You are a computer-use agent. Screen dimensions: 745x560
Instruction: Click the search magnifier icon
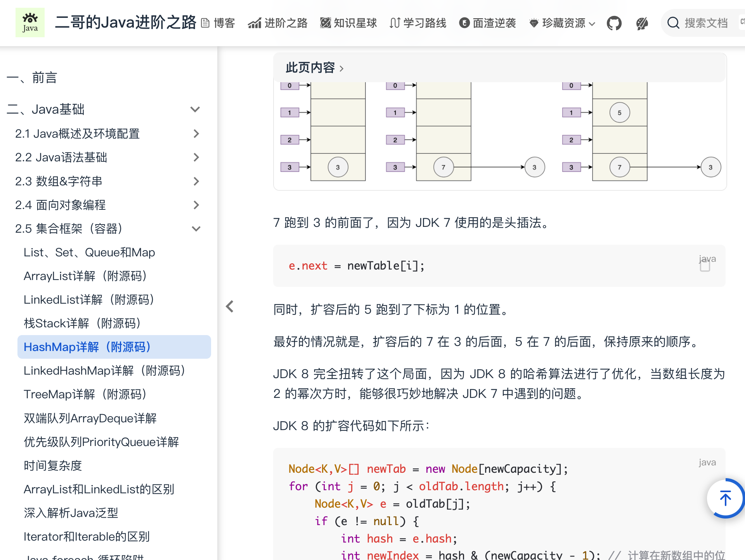(673, 23)
